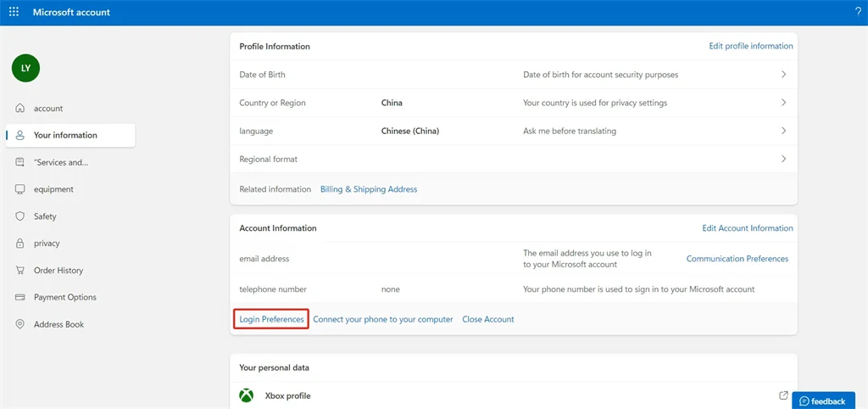Click the Login Preferences link
Image resolution: width=868 pixels, height=409 pixels.
click(x=271, y=319)
